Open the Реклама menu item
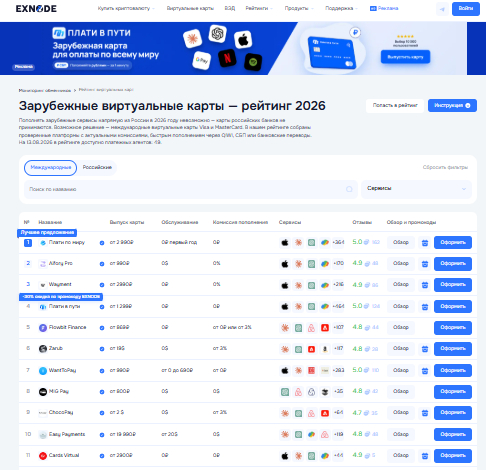Screen dimensions: 486x470 pyautogui.click(x=384, y=8)
